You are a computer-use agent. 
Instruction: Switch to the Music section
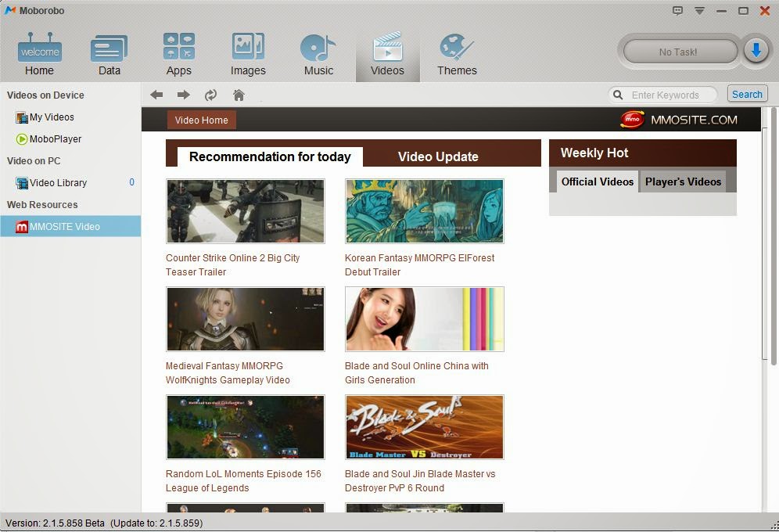pyautogui.click(x=318, y=54)
